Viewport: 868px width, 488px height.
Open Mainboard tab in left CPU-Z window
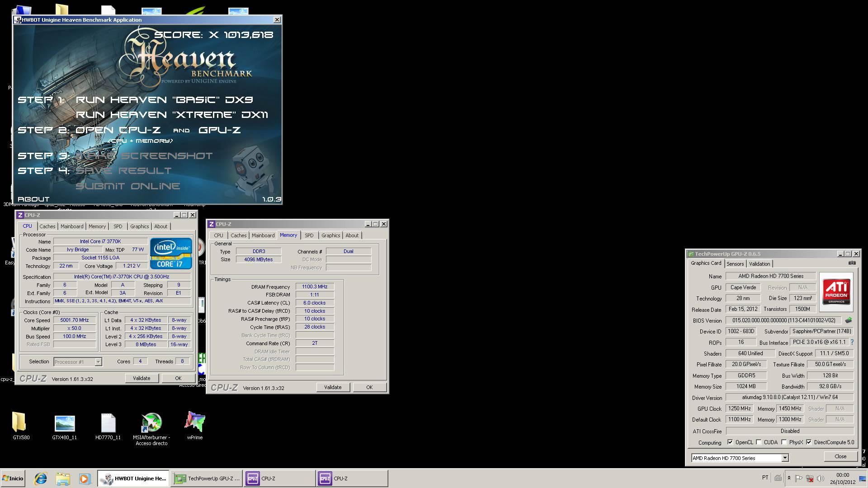[x=72, y=226]
